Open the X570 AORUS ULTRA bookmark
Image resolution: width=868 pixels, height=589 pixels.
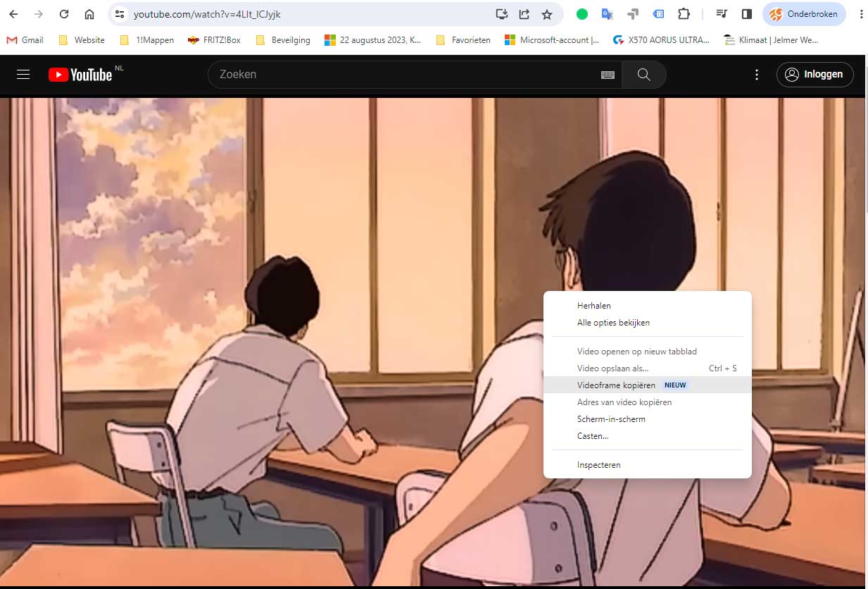pos(662,40)
